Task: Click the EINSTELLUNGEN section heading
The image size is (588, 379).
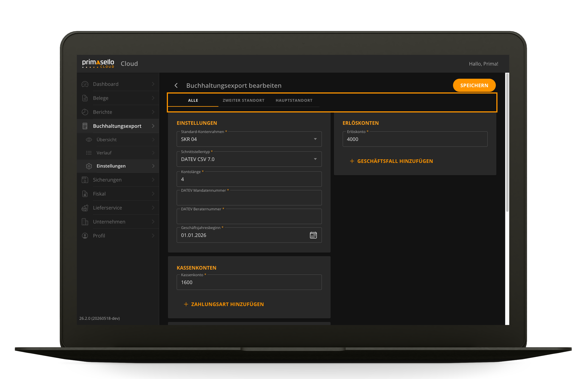Action: click(197, 123)
